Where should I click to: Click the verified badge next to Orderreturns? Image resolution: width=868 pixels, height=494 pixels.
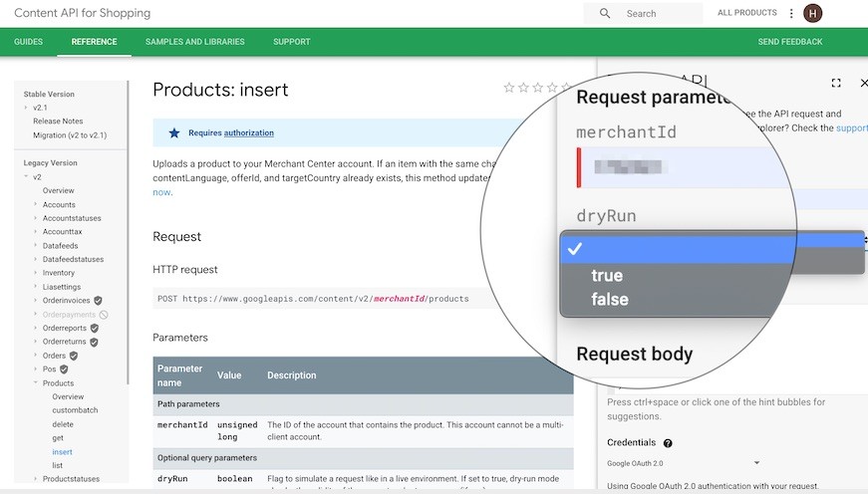94,342
